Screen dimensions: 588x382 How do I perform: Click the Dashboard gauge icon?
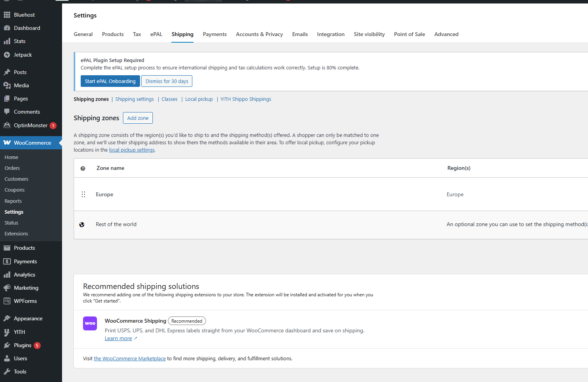coord(7,28)
